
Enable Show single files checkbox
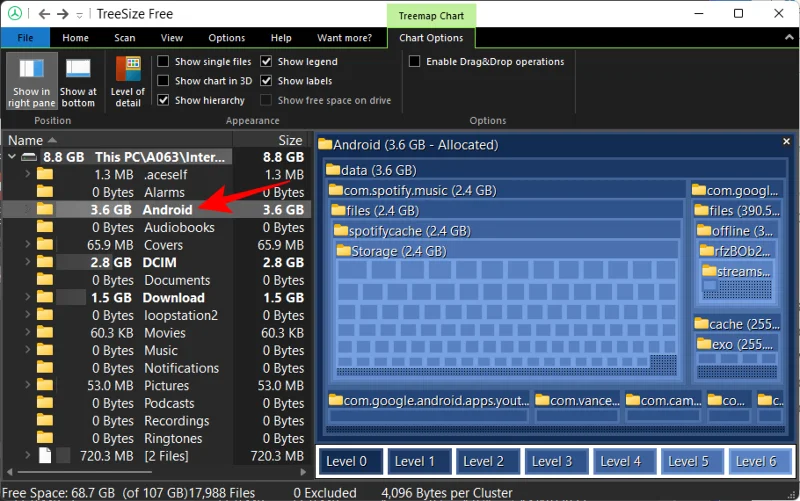163,61
